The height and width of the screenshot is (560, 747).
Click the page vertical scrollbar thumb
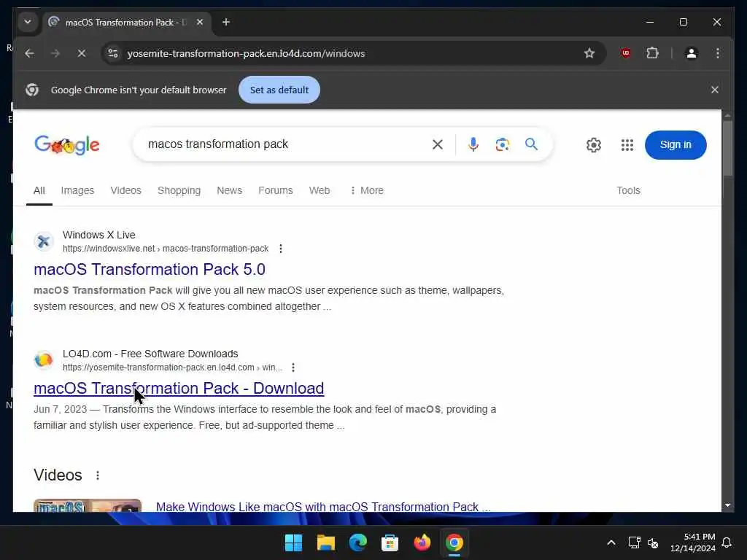coord(727,149)
